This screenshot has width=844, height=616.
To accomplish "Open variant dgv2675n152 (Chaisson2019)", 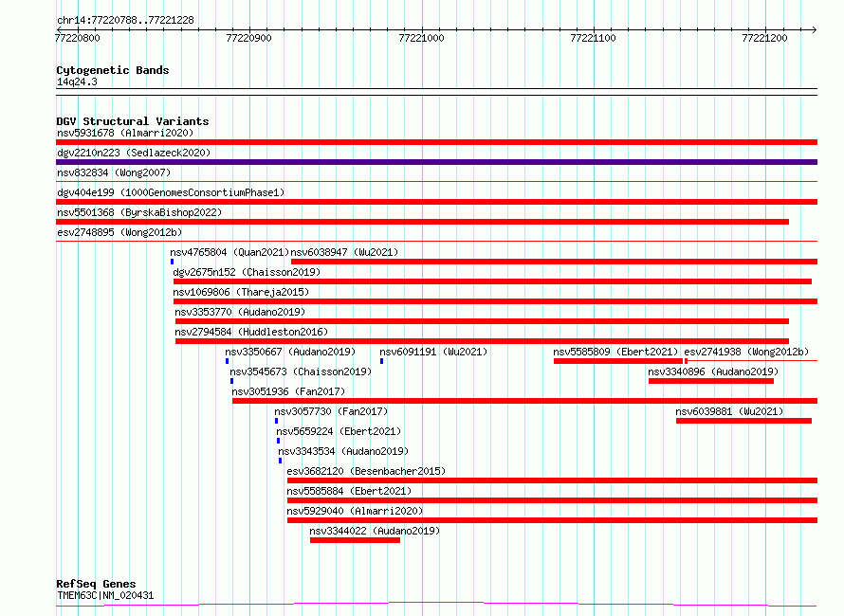I will coord(247,272).
